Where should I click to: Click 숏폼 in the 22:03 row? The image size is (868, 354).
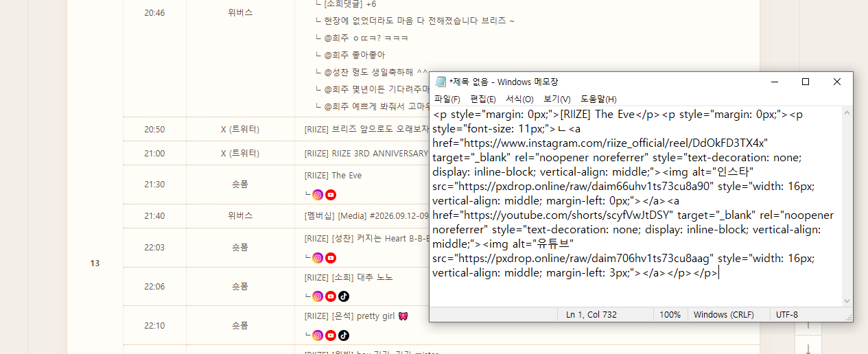click(240, 247)
